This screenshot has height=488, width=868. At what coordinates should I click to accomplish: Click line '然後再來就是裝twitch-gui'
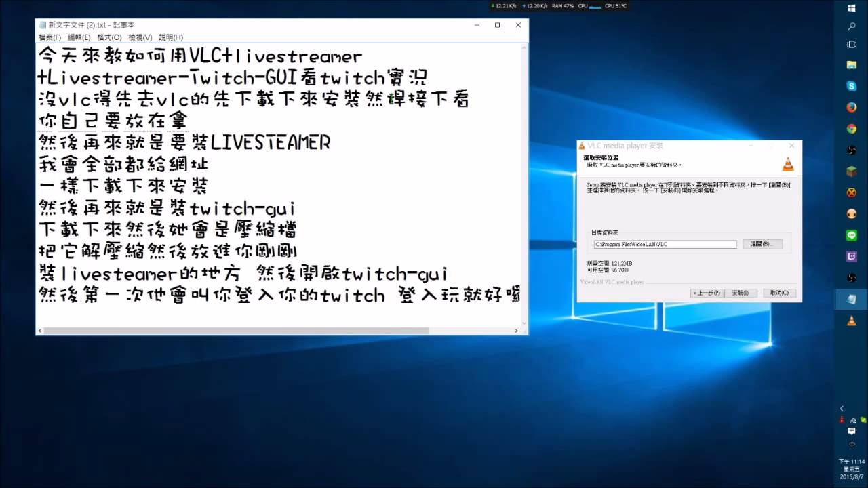coord(167,207)
